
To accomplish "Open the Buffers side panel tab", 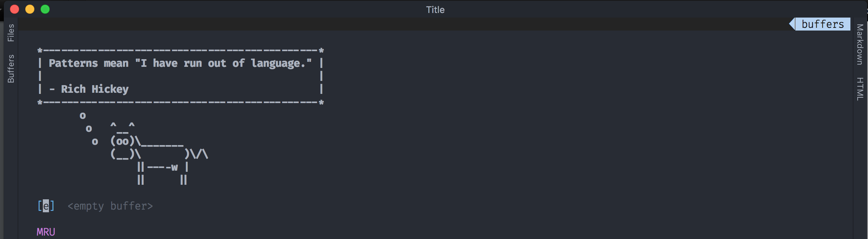I will pos(11,69).
